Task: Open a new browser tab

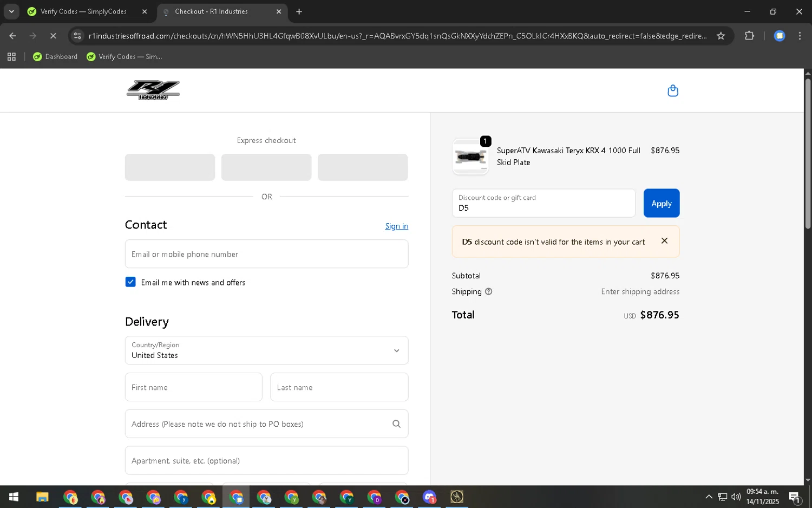Action: [x=299, y=11]
